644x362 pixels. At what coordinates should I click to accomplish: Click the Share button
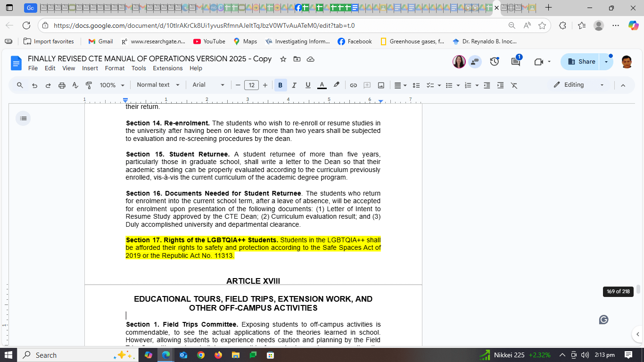581,62
